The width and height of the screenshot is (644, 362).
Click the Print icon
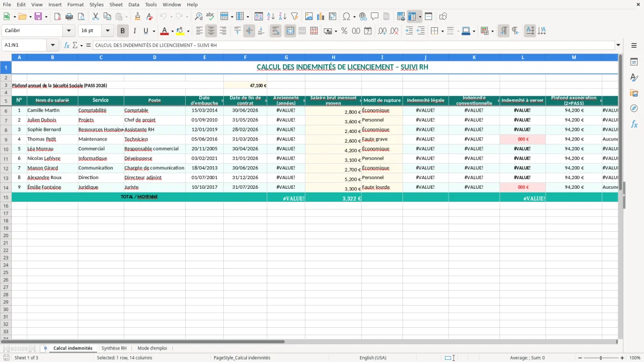pyautogui.click(x=69, y=17)
